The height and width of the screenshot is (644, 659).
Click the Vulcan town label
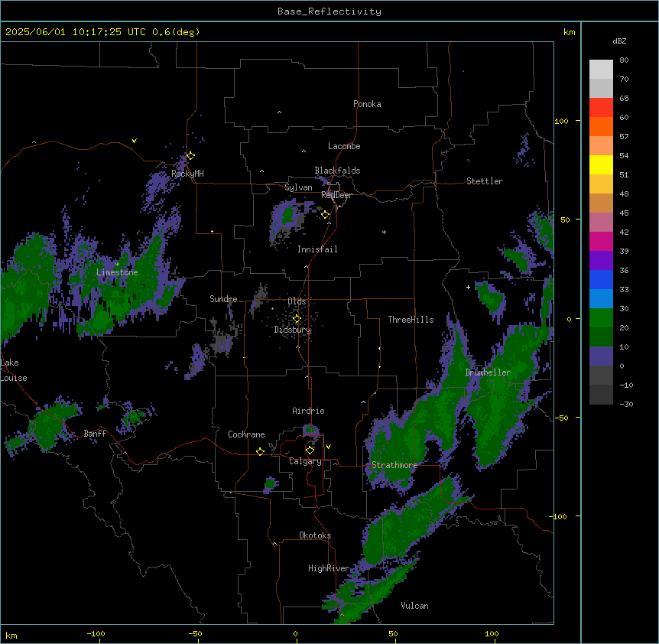tap(414, 606)
